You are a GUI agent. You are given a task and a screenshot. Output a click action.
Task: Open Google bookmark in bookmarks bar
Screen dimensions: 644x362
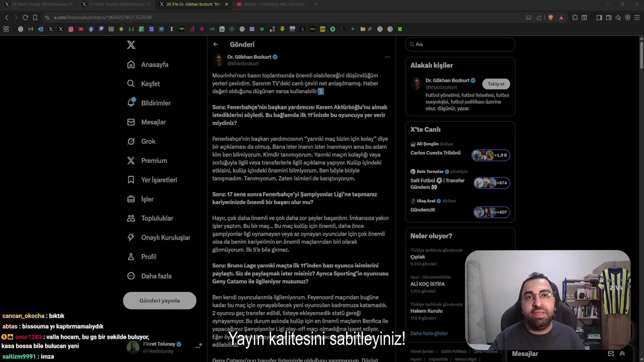[21, 29]
